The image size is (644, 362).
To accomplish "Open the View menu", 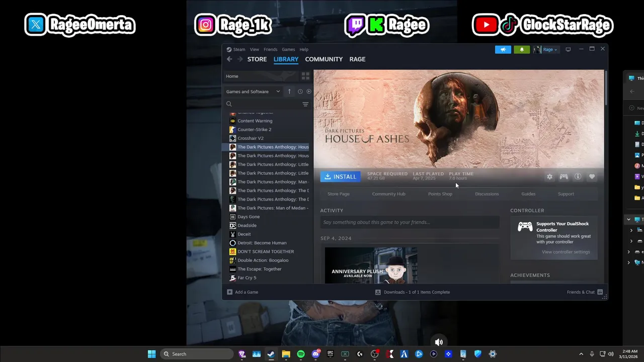I will [255, 49].
